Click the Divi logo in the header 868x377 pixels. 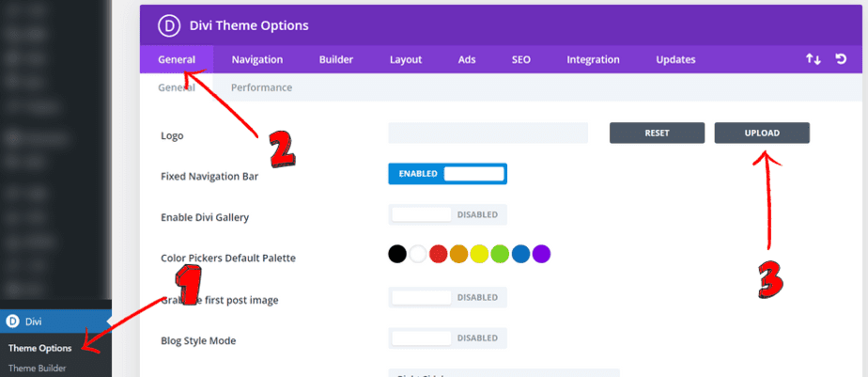[167, 25]
